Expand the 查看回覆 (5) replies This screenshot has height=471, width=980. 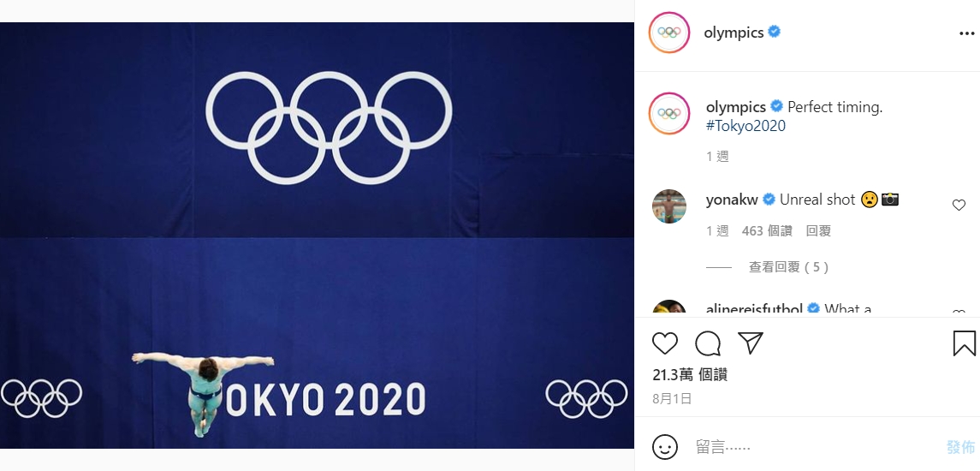[788, 267]
